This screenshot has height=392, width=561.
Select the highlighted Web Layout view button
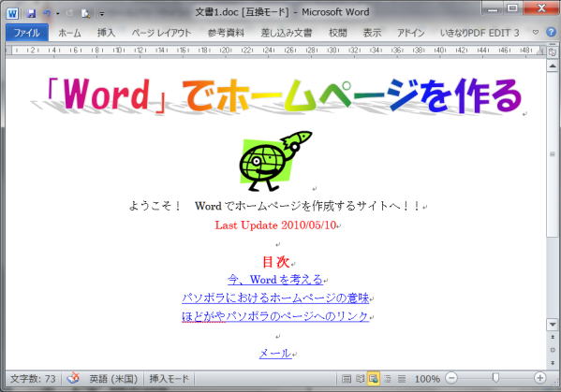(374, 379)
